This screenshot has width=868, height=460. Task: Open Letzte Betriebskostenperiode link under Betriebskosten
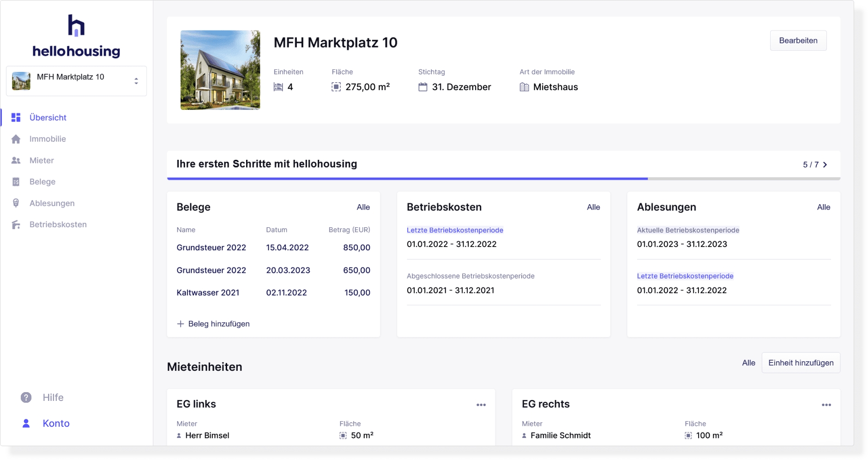pyautogui.click(x=455, y=230)
